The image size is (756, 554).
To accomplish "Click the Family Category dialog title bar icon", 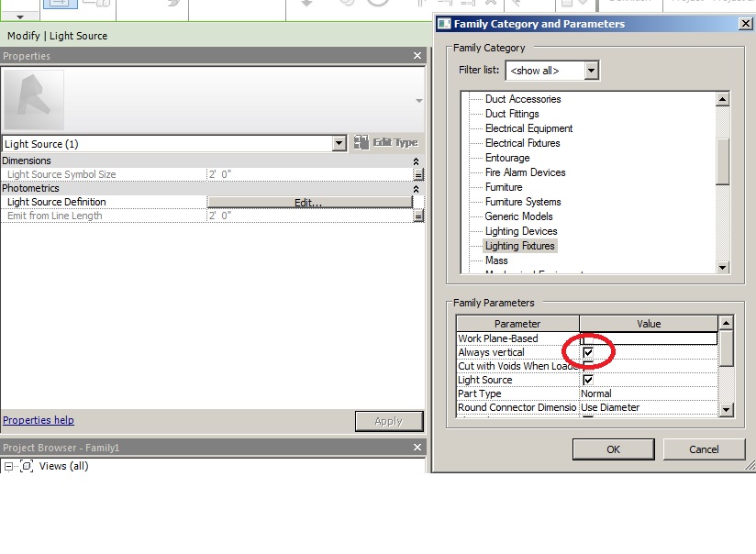I will pyautogui.click(x=443, y=24).
